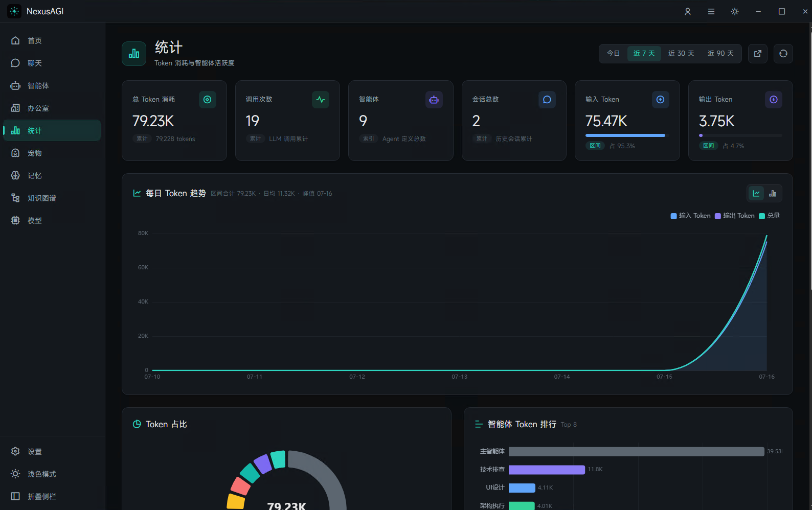Click the 79.23K total token value
The width and height of the screenshot is (812, 510).
[153, 121]
